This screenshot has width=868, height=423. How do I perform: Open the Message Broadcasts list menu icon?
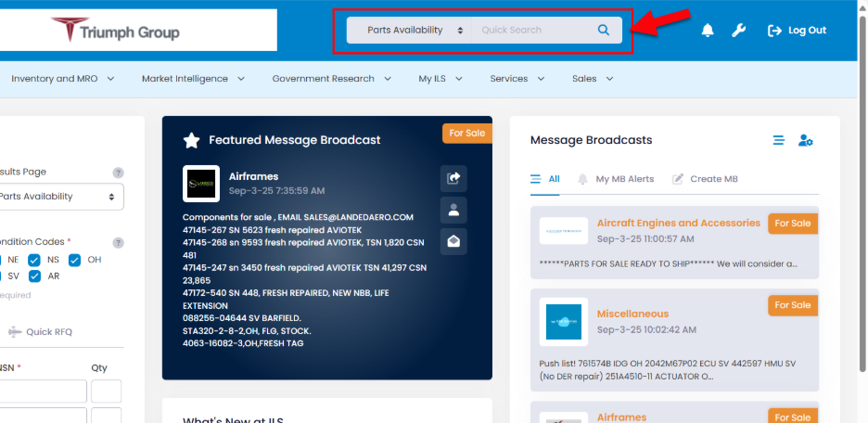778,140
